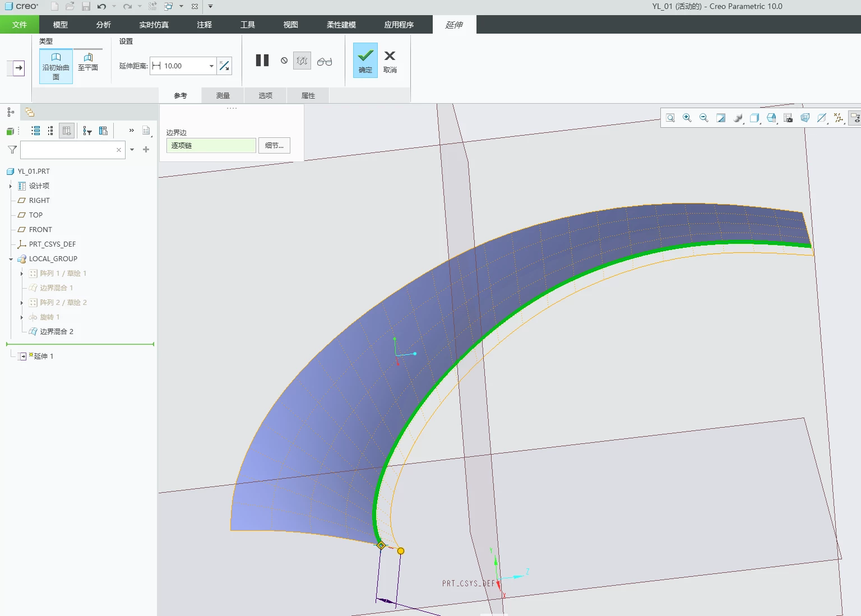Switch to the 分析 ribbon tab
The width and height of the screenshot is (861, 616).
[103, 25]
